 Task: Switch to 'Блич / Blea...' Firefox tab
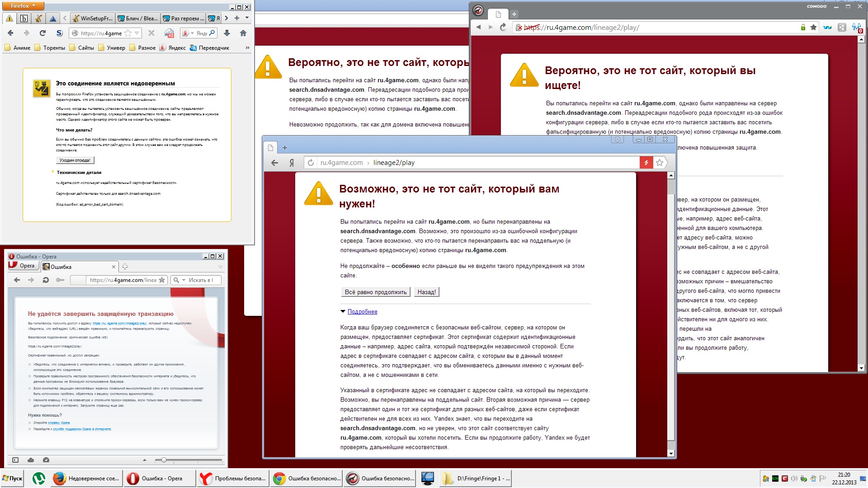137,18
